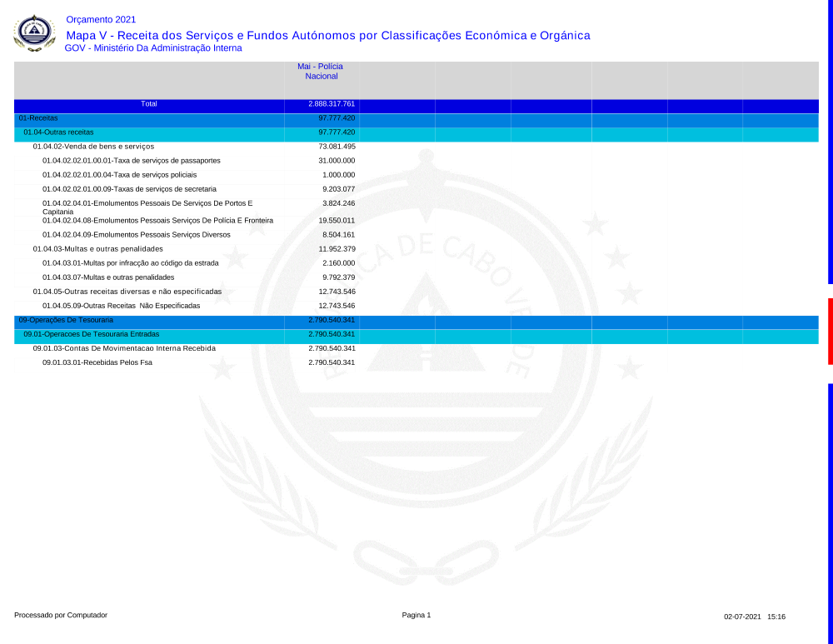Click the Taxa de serviços de passaportes row
The height and width of the screenshot is (644, 833).
tap(131, 161)
